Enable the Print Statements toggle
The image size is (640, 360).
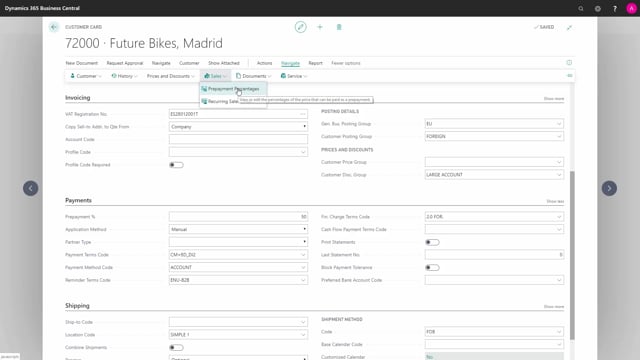pyautogui.click(x=432, y=242)
